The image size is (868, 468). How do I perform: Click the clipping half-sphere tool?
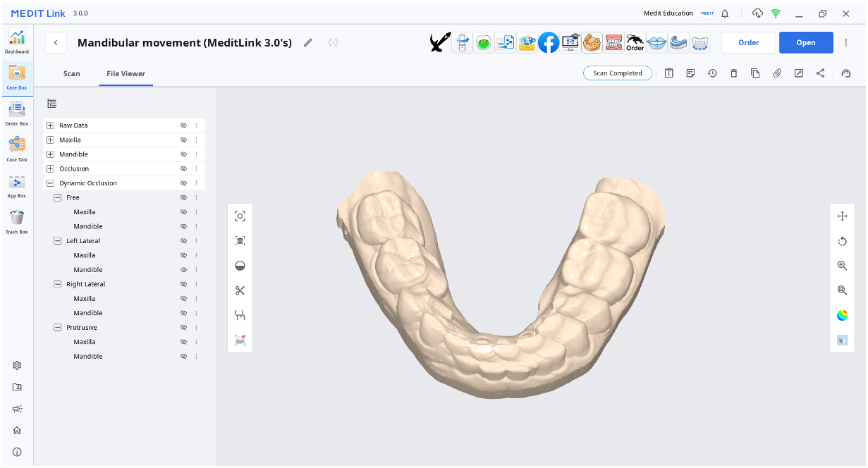tap(240, 266)
